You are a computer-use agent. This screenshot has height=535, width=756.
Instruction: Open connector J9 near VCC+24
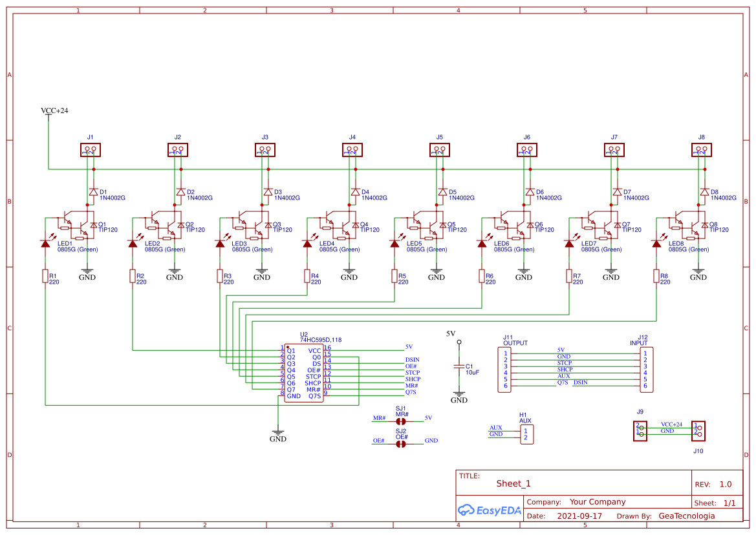point(639,430)
